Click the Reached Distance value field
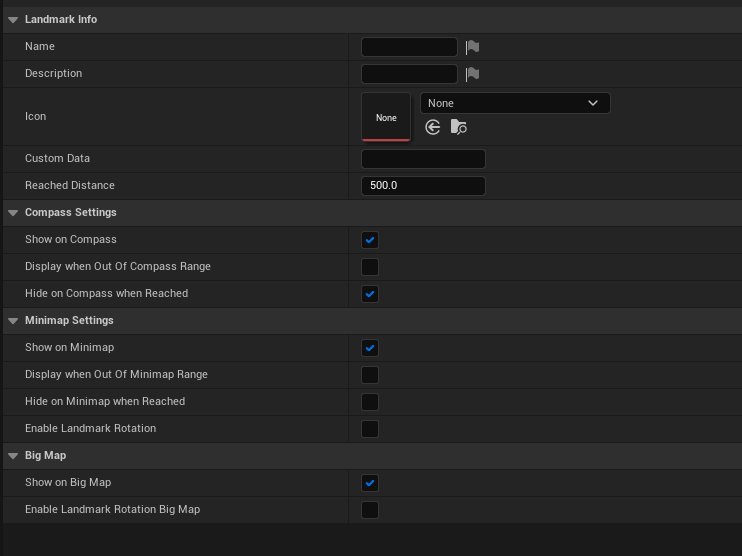This screenshot has width=742, height=556. click(423, 185)
